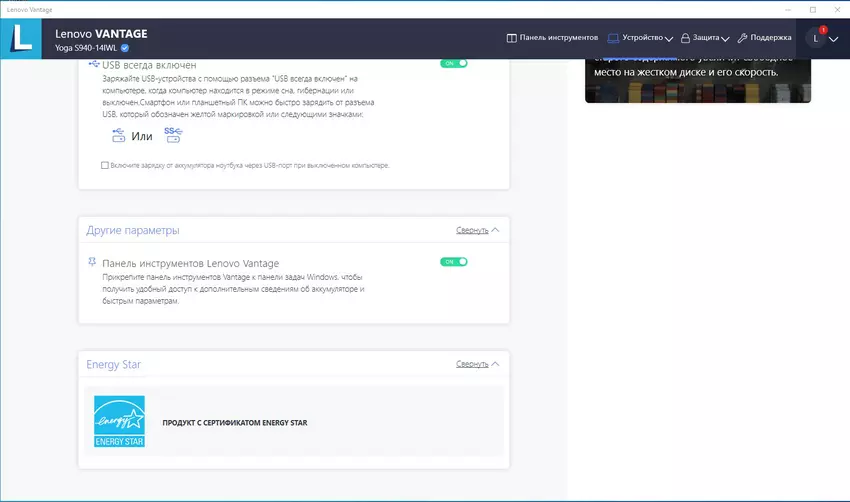Click the Lenovo L logo icon
The image size is (850, 502).
pos(20,37)
